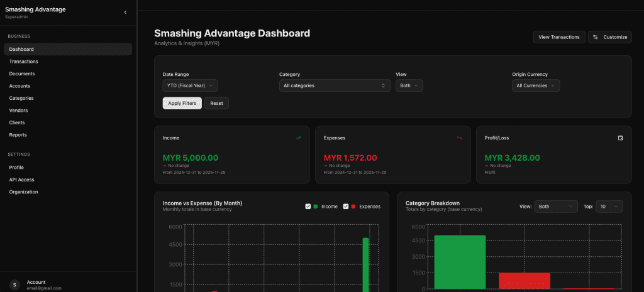This screenshot has width=644, height=292.
Task: Open Categories in the sidebar
Action: 68,99
